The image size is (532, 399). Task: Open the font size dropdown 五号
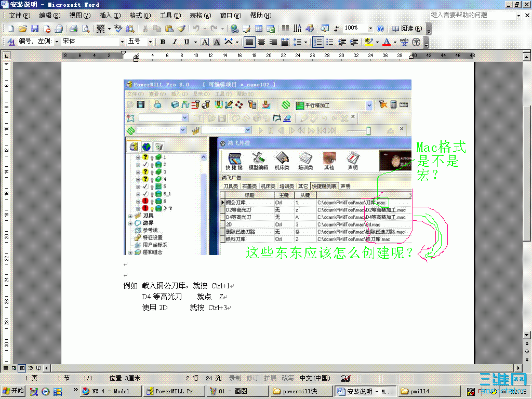click(x=150, y=42)
